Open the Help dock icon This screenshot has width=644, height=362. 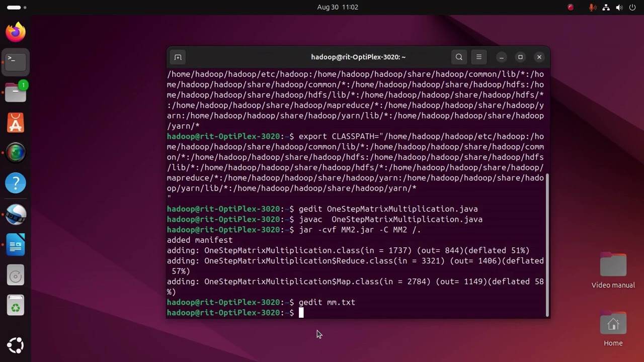click(x=16, y=184)
